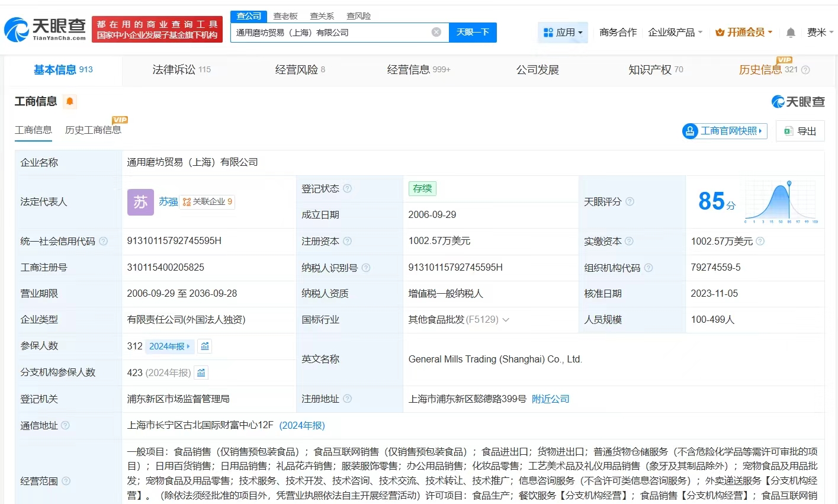Click the help icon next to 登记状态

click(348, 188)
